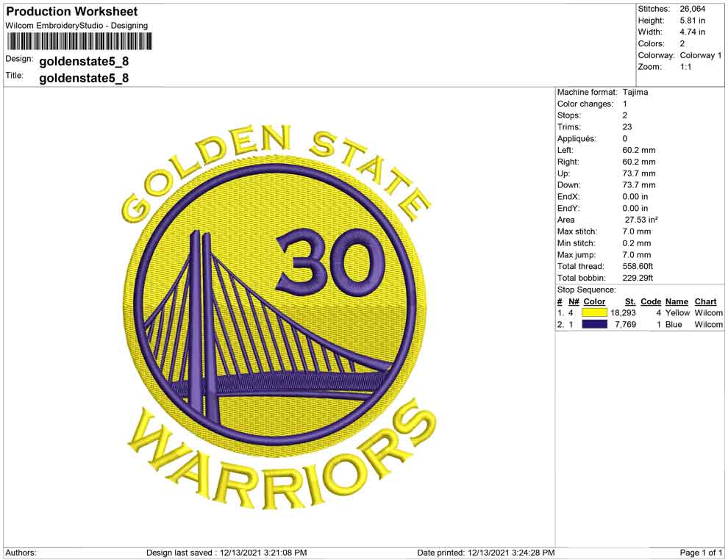Click the stitch count '18,293'

pyautogui.click(x=623, y=313)
